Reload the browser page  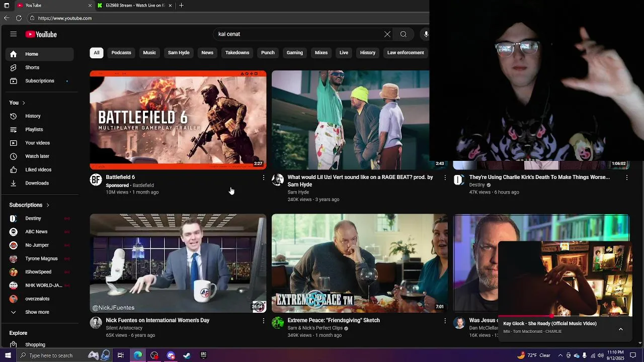[19, 18]
